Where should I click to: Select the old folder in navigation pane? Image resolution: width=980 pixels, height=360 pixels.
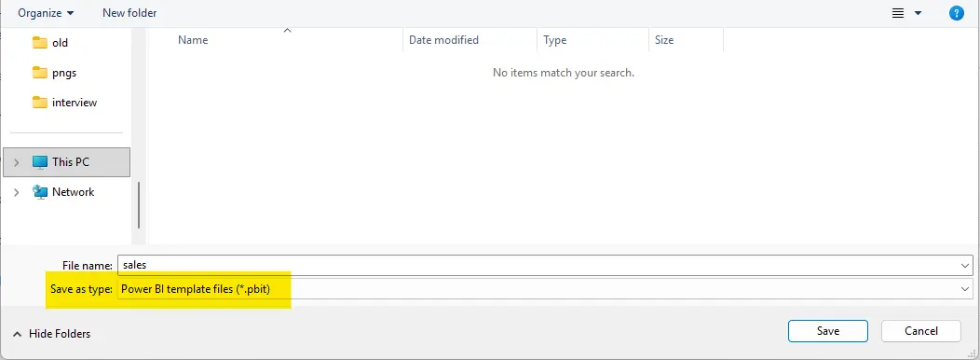point(60,43)
